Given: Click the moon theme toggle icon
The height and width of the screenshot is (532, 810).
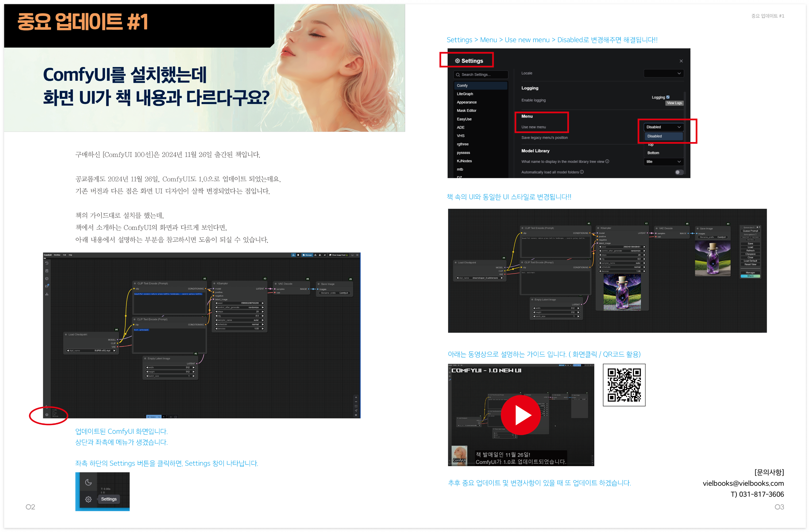Looking at the screenshot, I should [x=89, y=482].
